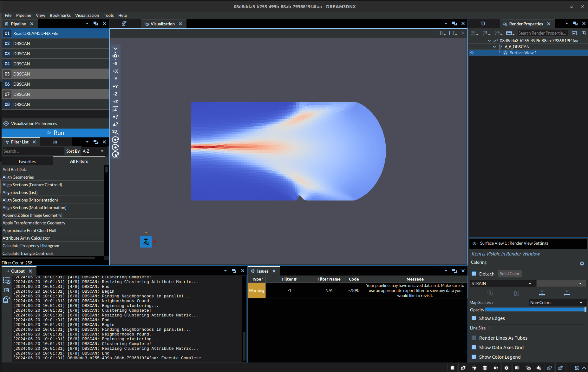The image size is (588, 372).
Task: Open the annotation comment dropdown in Render Properties
Action: pos(486,33)
